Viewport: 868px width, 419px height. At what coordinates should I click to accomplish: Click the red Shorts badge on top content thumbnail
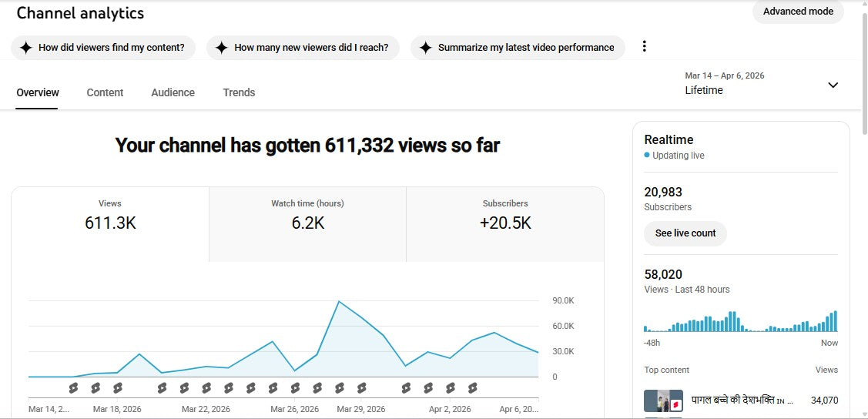(675, 404)
